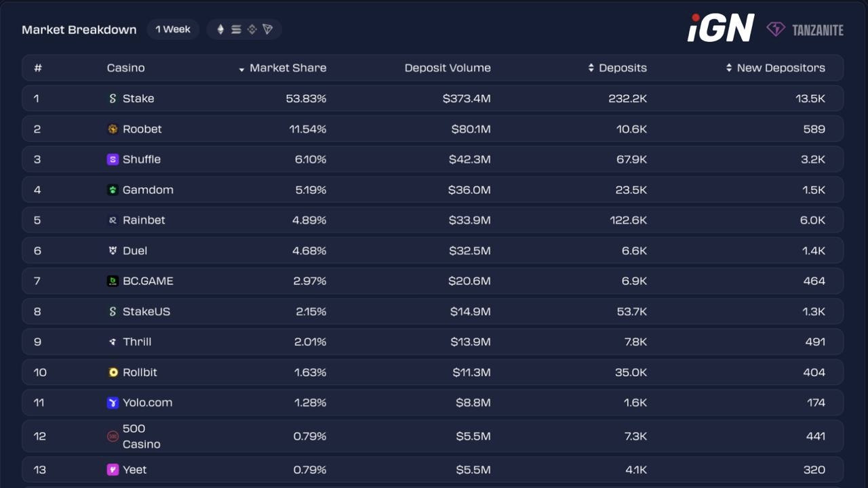Click the Stake casino logo icon
The image size is (868, 488).
113,98
